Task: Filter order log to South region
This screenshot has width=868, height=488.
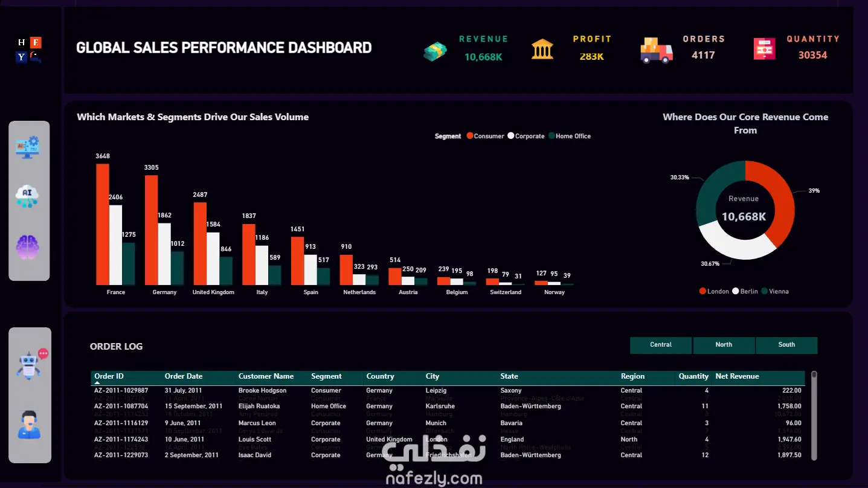Action: pyautogui.click(x=786, y=345)
